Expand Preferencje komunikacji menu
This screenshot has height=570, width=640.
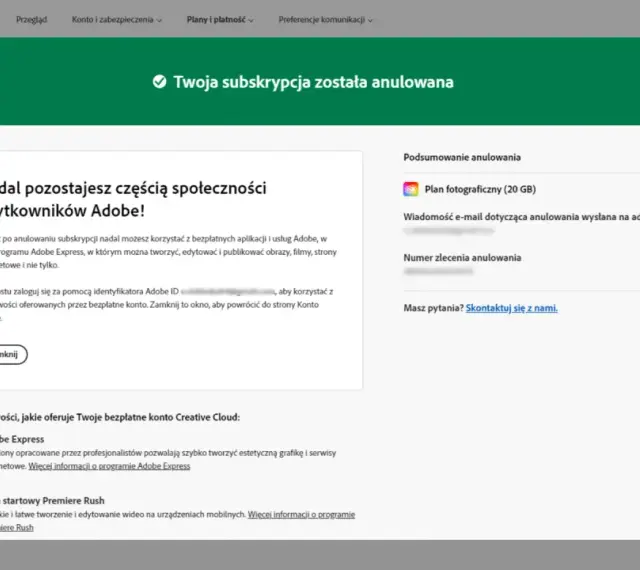(325, 20)
